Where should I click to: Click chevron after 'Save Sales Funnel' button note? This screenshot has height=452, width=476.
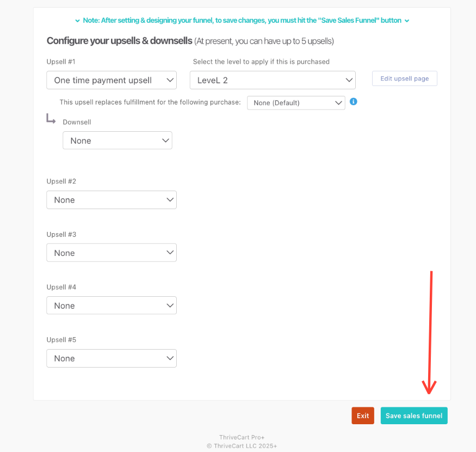407,21
